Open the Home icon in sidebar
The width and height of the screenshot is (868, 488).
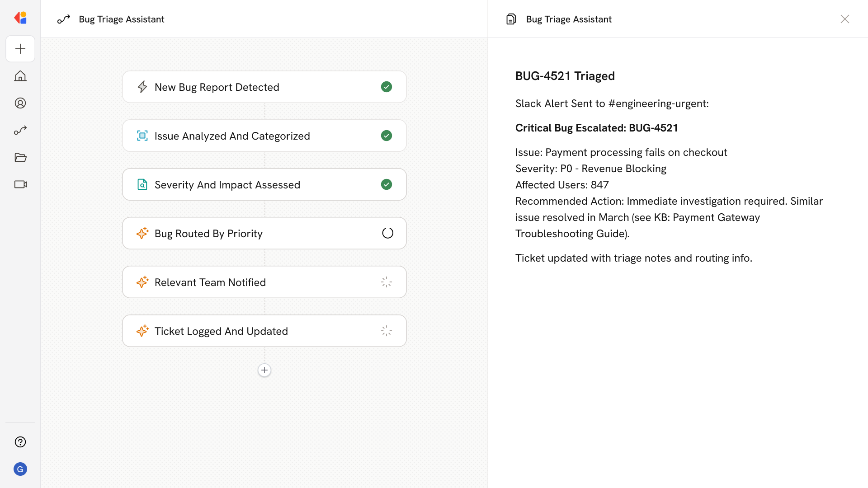tap(20, 76)
